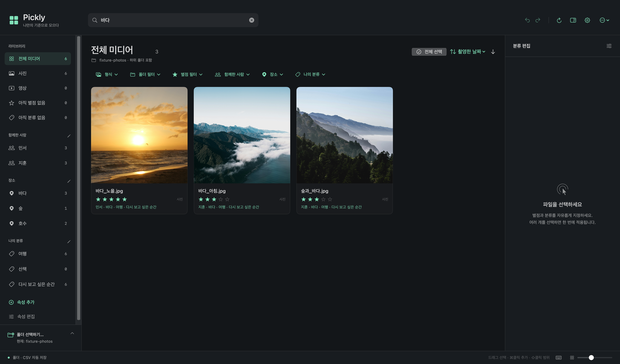
Task: Open the 함께한 사람 filter dropdown
Action: point(232,75)
